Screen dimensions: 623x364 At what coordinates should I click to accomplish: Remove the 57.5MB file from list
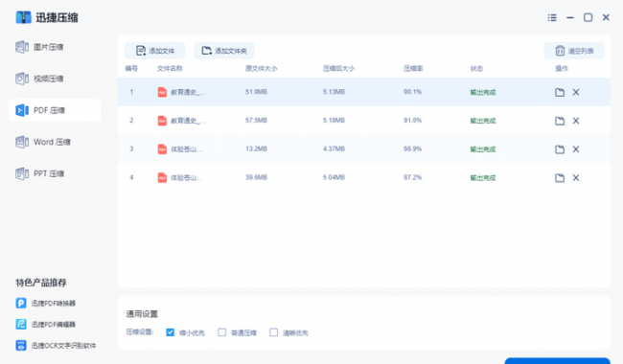point(576,121)
